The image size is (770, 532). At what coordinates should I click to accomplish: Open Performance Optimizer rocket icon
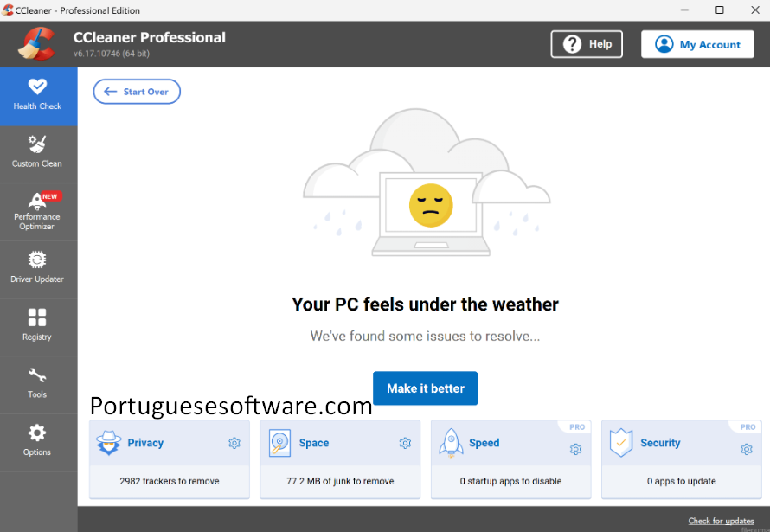coord(36,201)
